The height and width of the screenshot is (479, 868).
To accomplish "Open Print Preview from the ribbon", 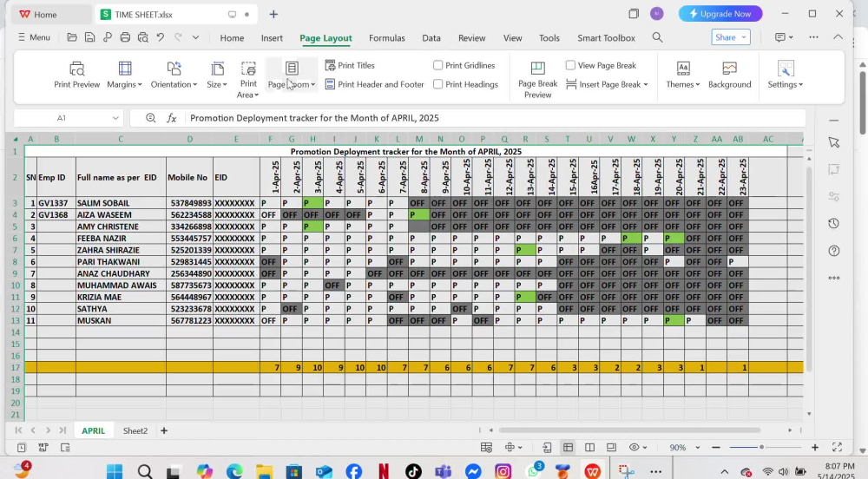I will click(x=76, y=75).
